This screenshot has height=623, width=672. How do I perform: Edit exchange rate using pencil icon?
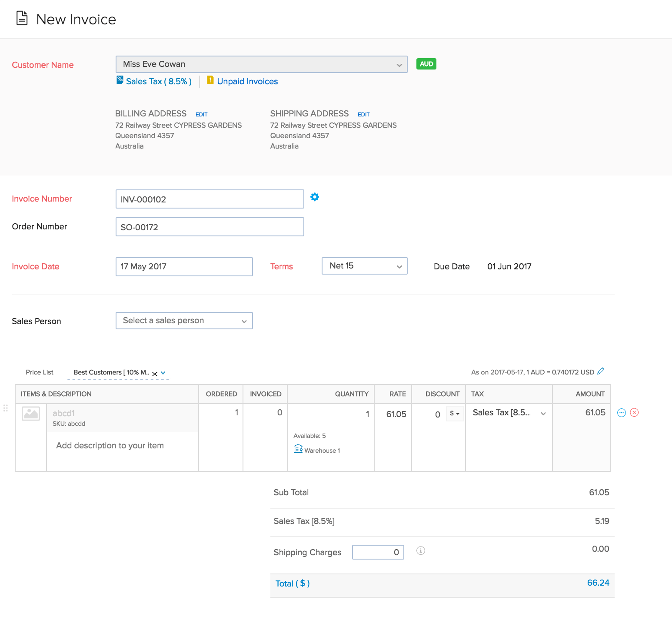pyautogui.click(x=601, y=371)
